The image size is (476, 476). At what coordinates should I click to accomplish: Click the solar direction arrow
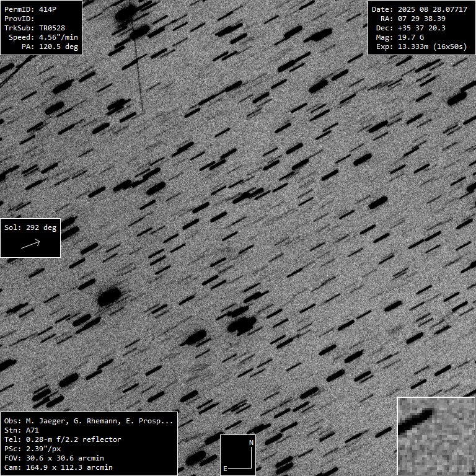click(30, 244)
